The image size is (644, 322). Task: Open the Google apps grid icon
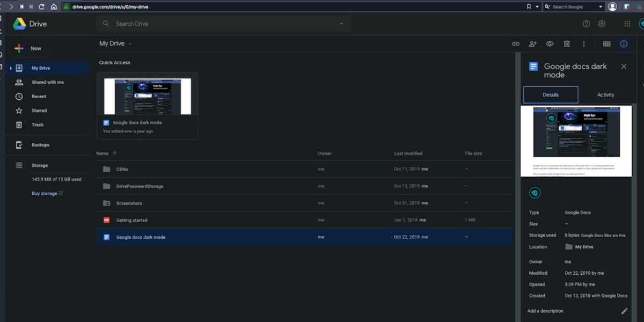(627, 24)
